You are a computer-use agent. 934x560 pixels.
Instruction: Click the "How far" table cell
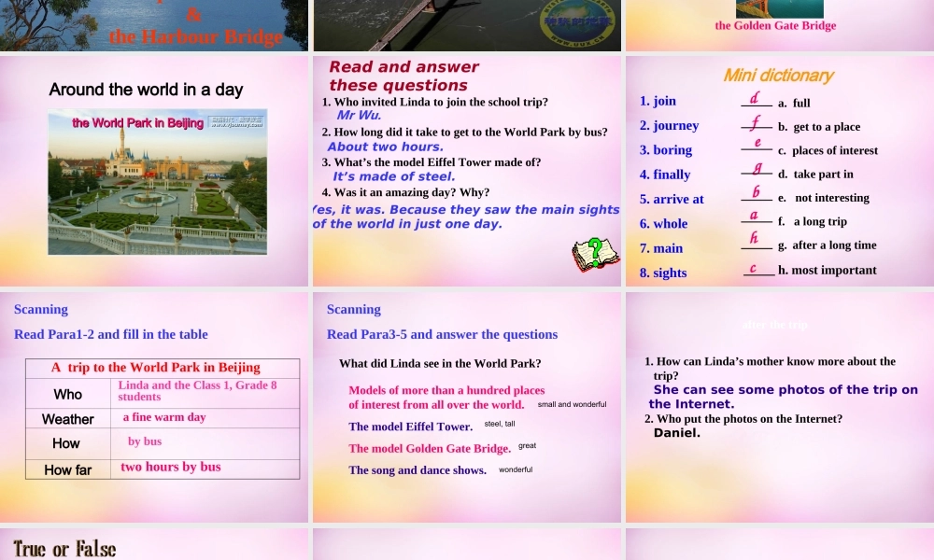(x=68, y=469)
